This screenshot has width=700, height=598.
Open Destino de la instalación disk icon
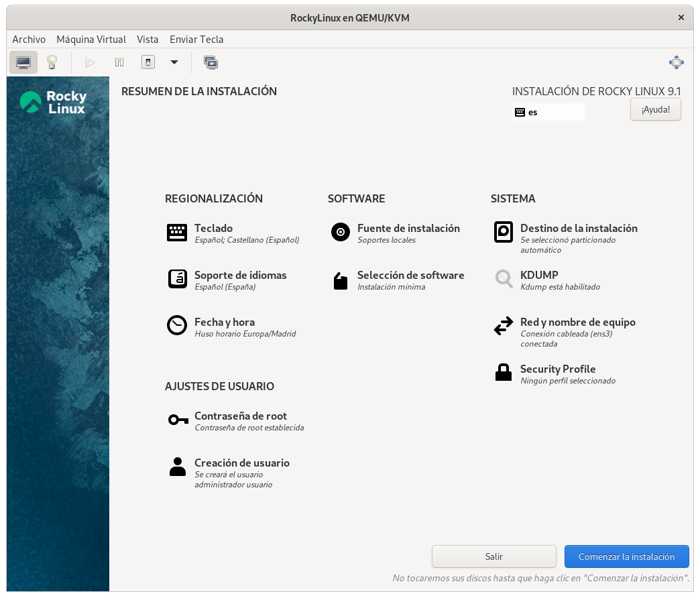coord(504,232)
